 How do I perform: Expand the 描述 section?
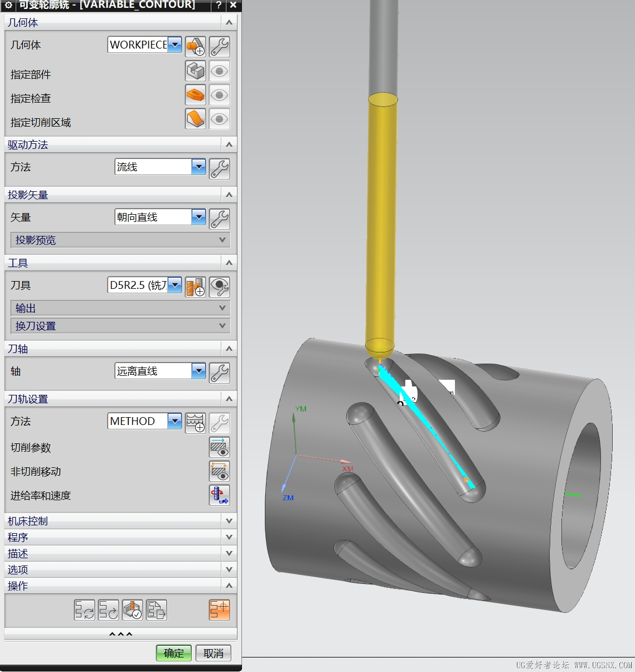(120, 554)
